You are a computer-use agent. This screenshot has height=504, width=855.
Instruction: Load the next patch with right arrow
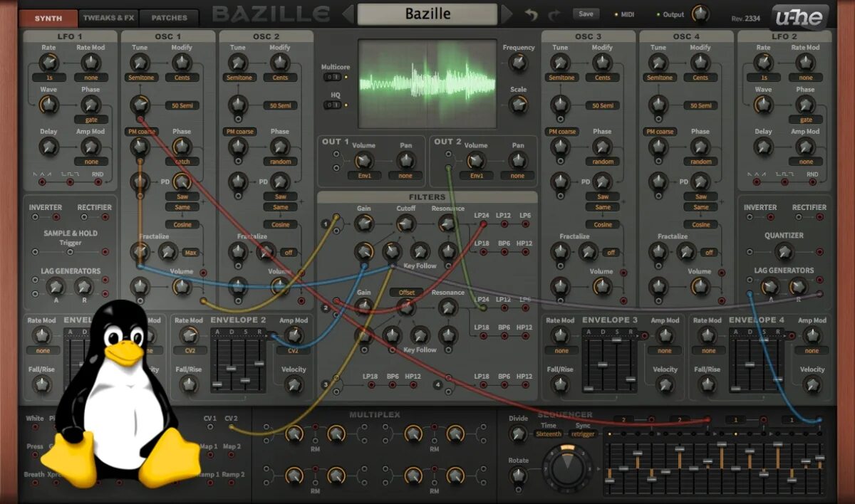pos(507,14)
